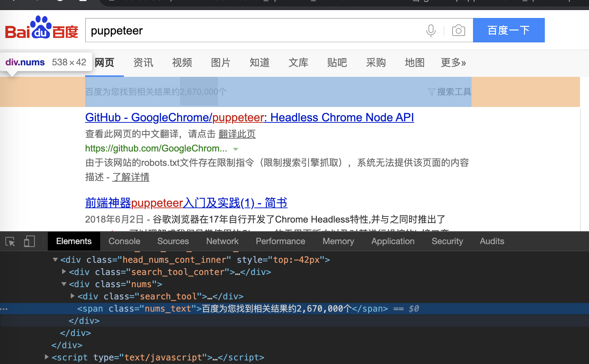Switch to the 资讯 tab
The height and width of the screenshot is (364, 589).
point(143,63)
